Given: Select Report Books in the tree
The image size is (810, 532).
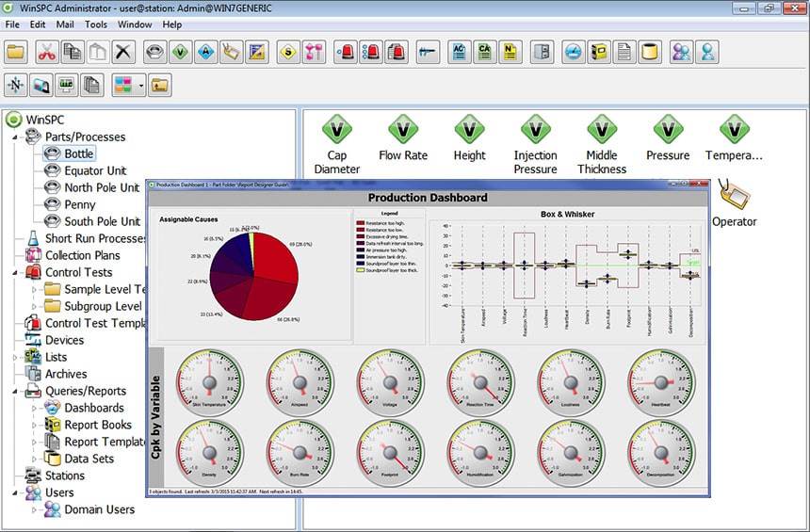Looking at the screenshot, I should click(x=97, y=425).
